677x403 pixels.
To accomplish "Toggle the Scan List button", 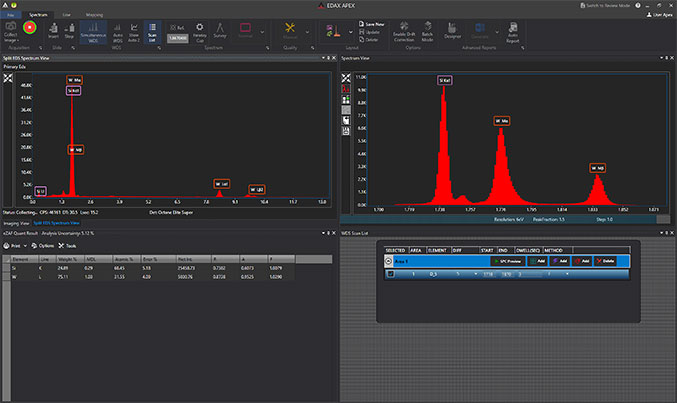I will coord(152,32).
